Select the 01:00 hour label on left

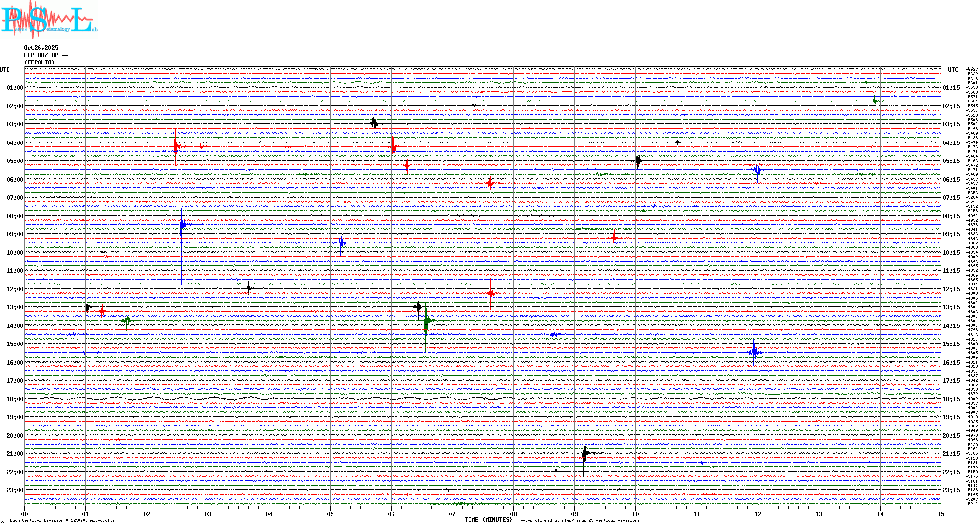pyautogui.click(x=15, y=88)
